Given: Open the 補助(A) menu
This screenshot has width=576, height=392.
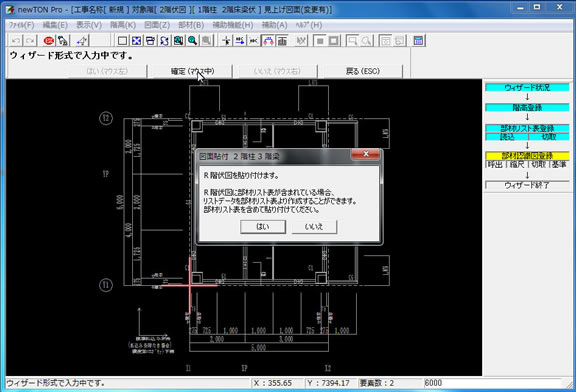Looking at the screenshot, I should coord(274,25).
